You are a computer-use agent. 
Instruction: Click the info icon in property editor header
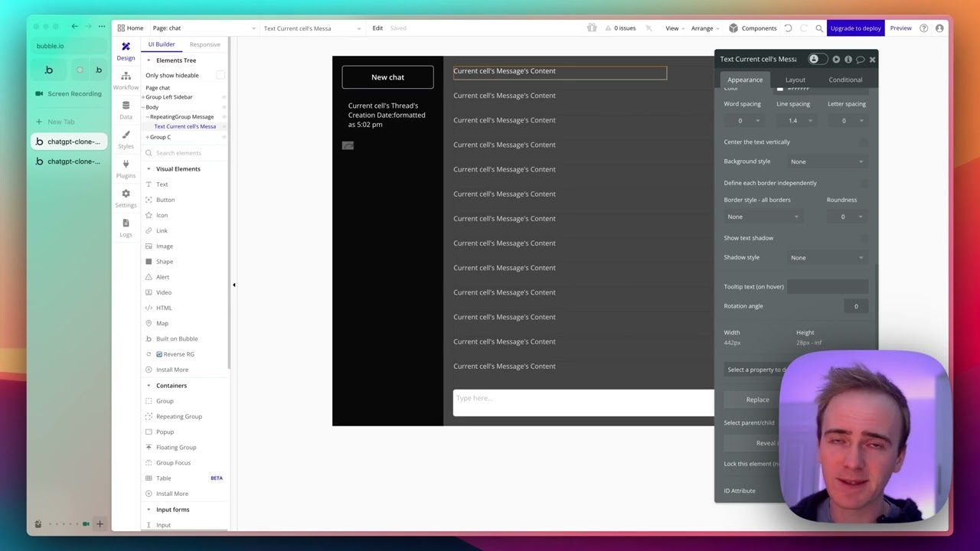[848, 59]
